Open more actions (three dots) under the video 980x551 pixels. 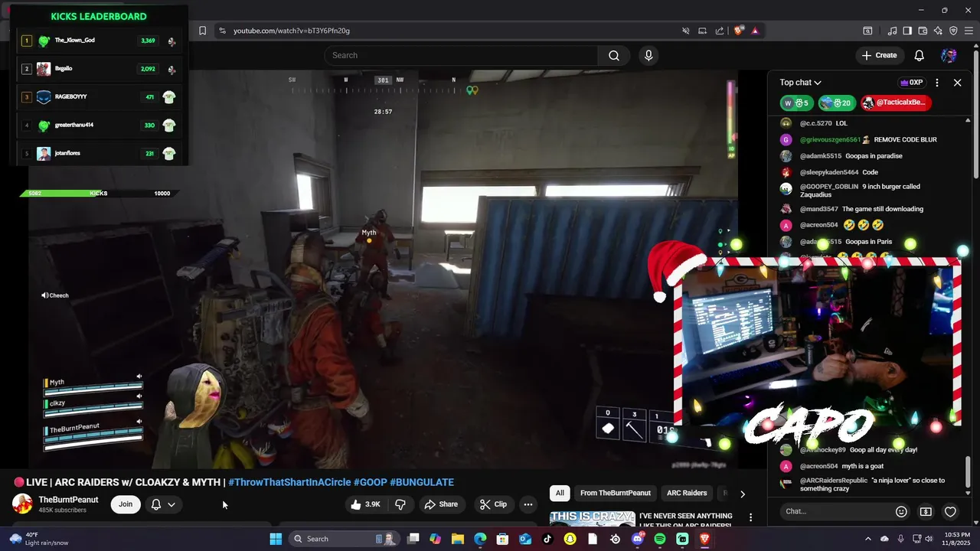528,504
